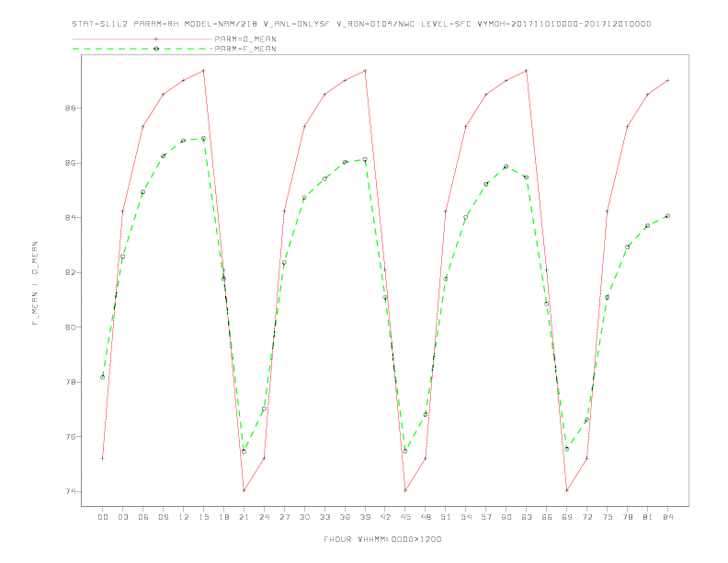
Task: Click the x-axis tick label 15
Action: [x=203, y=517]
